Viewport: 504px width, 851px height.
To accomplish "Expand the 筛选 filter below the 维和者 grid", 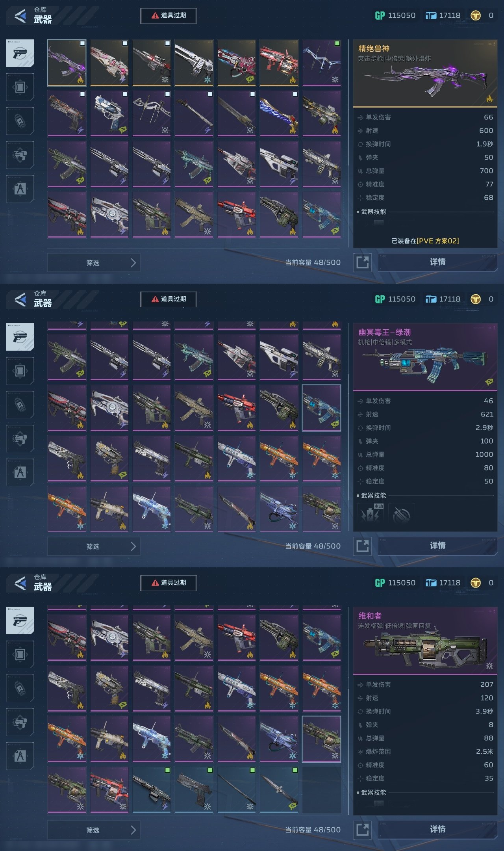I will [94, 830].
